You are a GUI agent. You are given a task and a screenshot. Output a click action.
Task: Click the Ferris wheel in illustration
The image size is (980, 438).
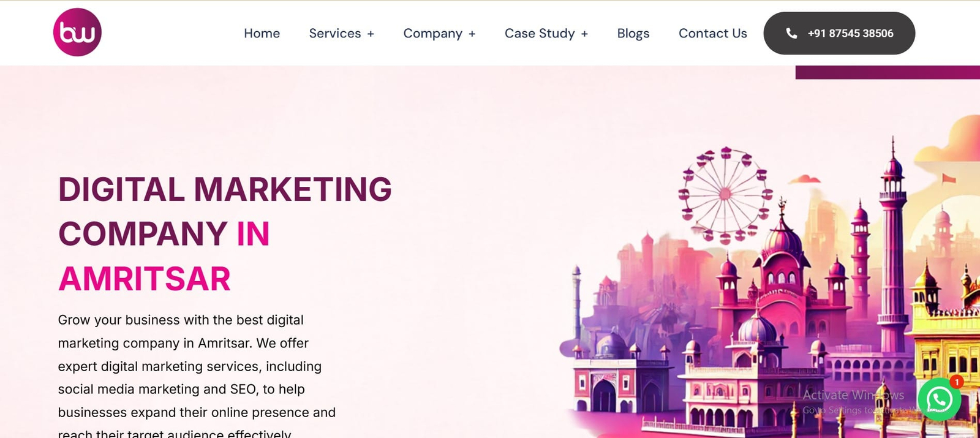pyautogui.click(x=725, y=194)
